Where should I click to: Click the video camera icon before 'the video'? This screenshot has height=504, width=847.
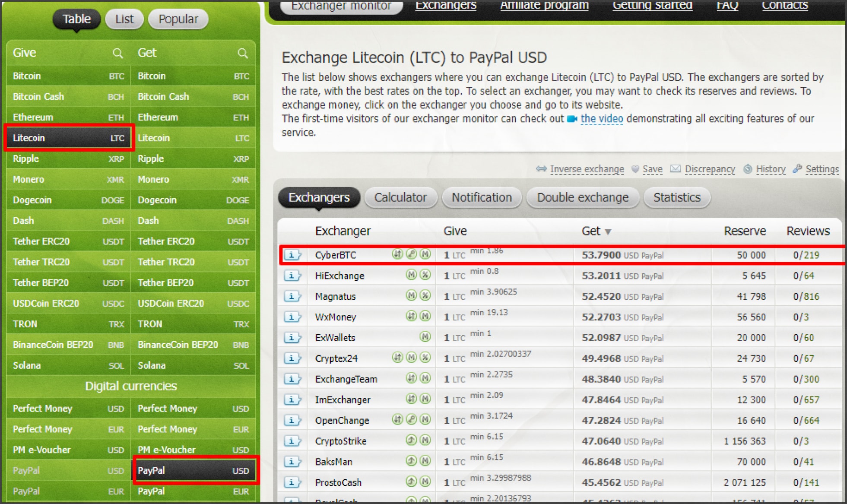572,119
